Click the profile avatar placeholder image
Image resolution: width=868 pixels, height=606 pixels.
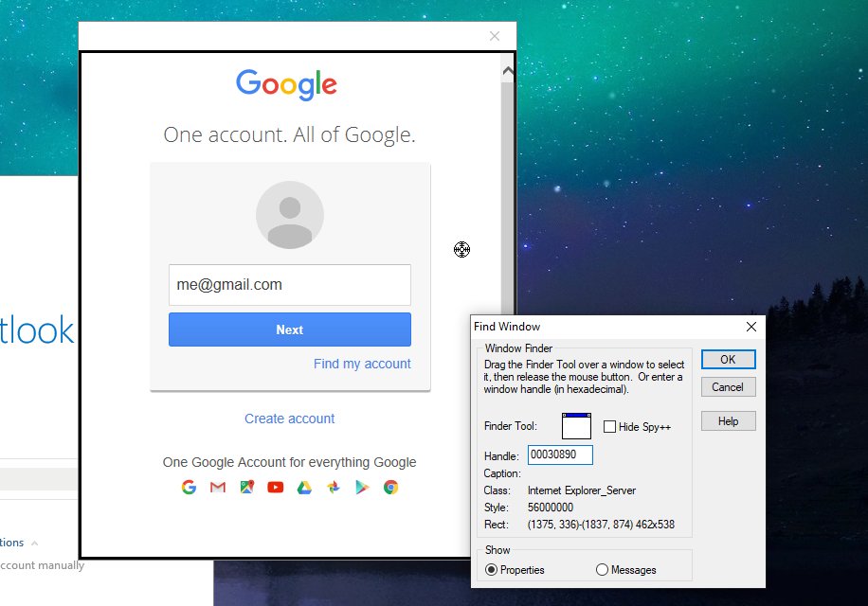pyautogui.click(x=290, y=214)
